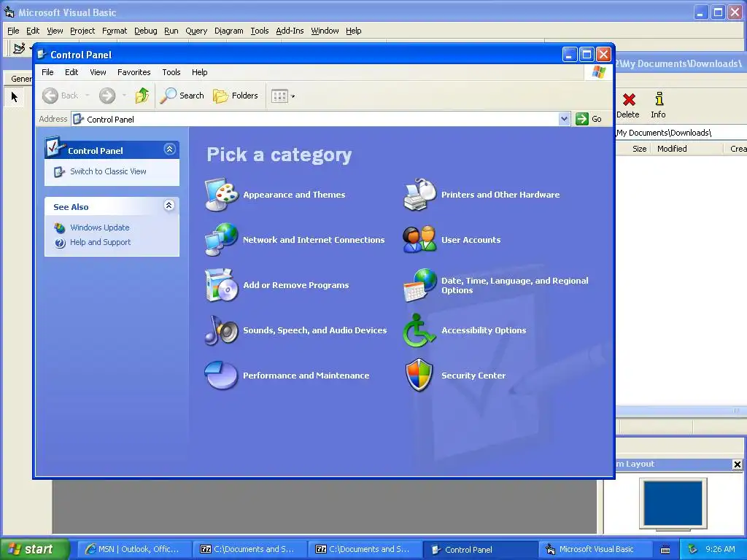Click the keyboard icon in taskbar
Screen dimensions: 747x560
[x=665, y=550]
